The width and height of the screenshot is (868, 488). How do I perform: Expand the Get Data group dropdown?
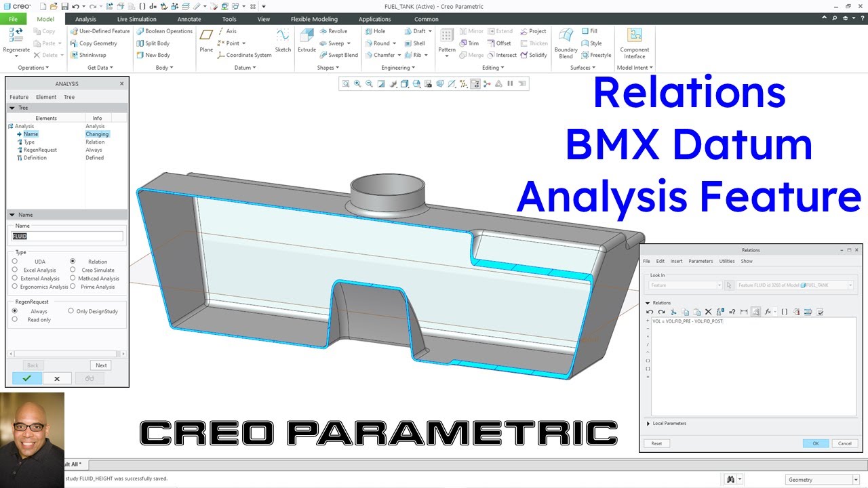[x=100, y=68]
